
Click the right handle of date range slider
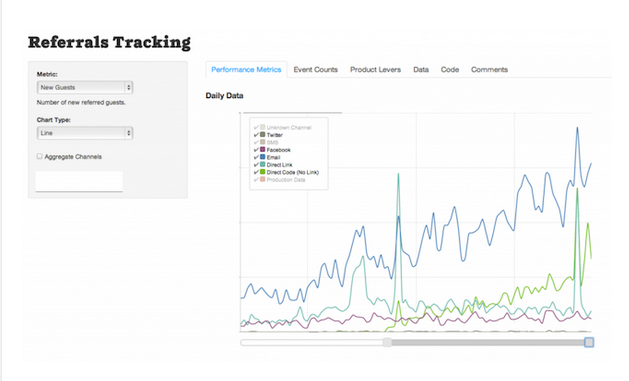click(x=589, y=342)
